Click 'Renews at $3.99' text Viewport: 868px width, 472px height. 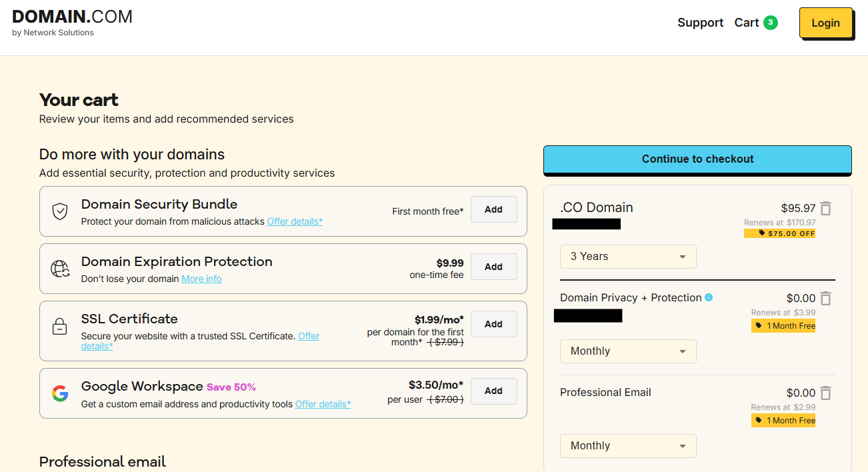[783, 313]
